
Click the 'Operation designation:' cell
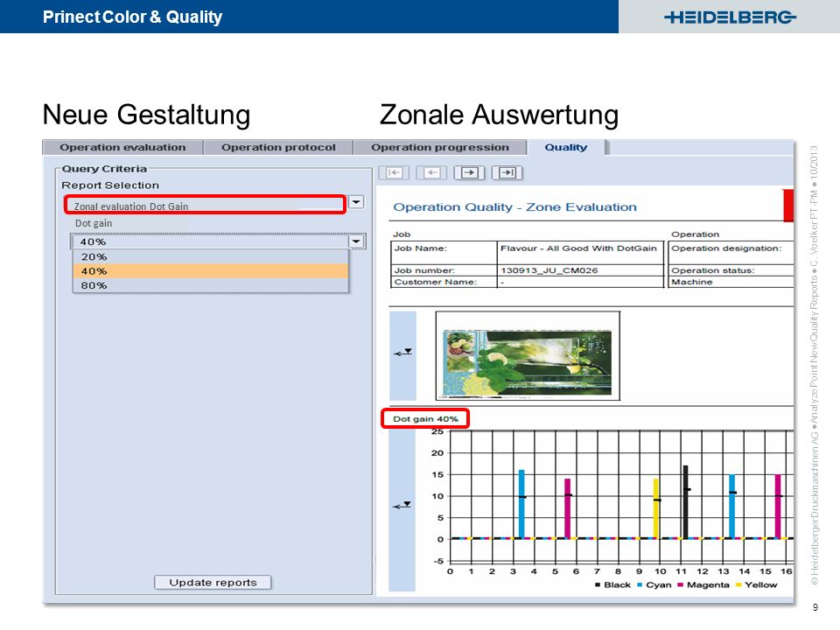(x=731, y=253)
